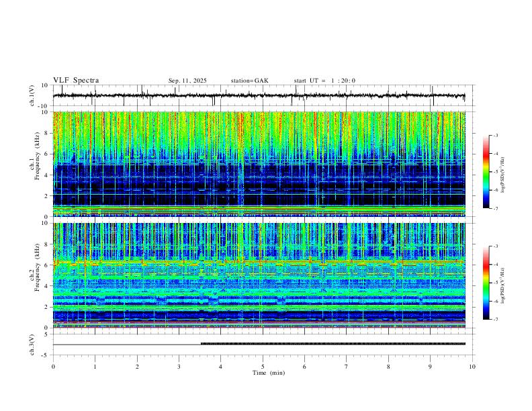Click the 'station=GAK' label
The image size is (532, 411).
[249, 81]
